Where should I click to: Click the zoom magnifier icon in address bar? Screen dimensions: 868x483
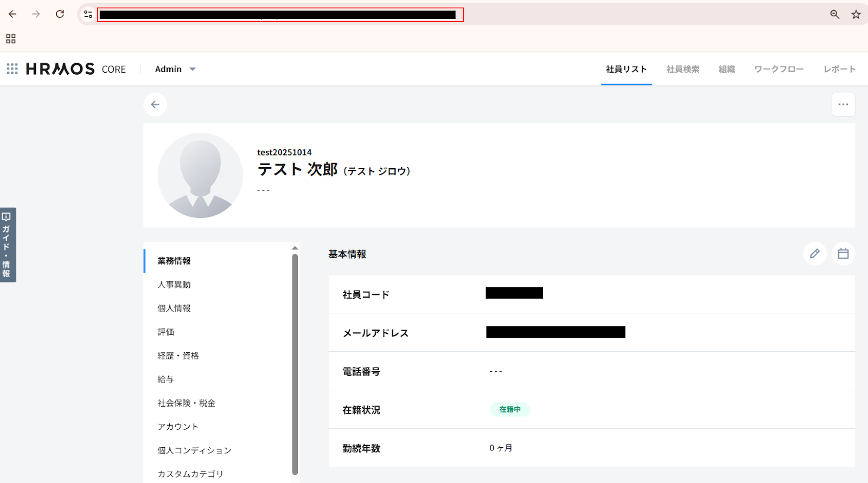[x=835, y=15]
